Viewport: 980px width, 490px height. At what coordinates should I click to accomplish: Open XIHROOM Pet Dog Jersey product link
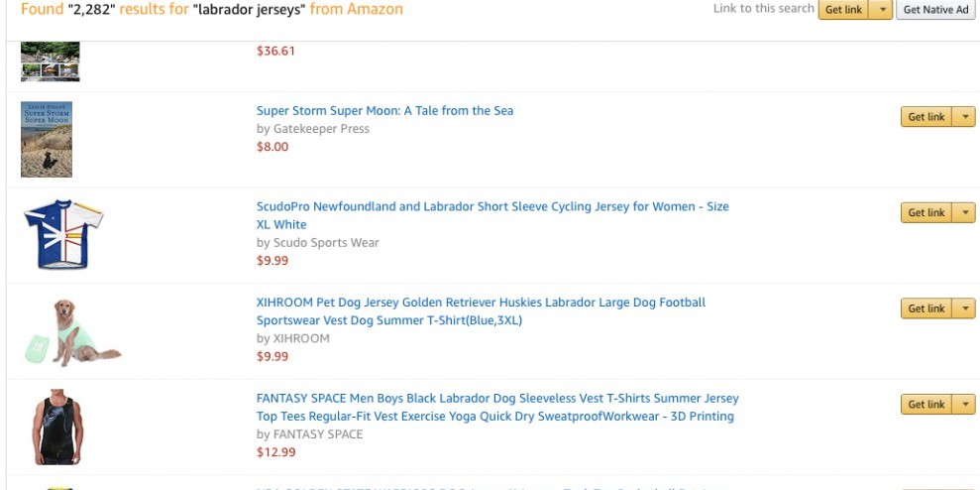click(481, 303)
